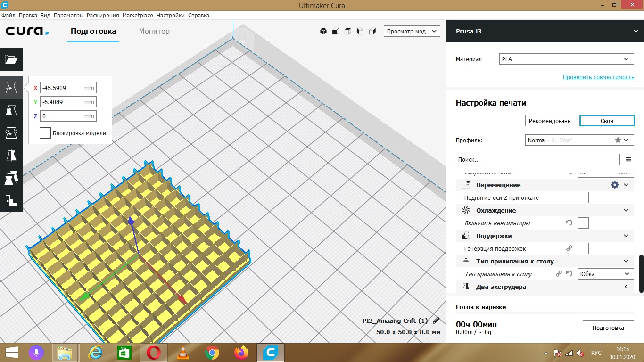Click the Open File folder icon
This screenshot has width=644, height=362.
coord(11,59)
